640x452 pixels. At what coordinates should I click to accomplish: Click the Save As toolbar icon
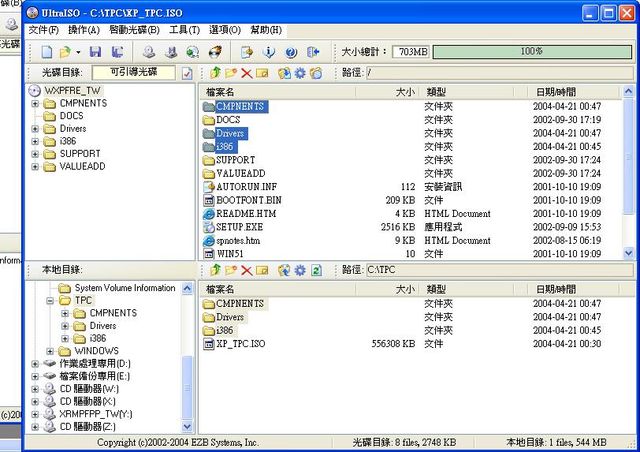click(118, 52)
